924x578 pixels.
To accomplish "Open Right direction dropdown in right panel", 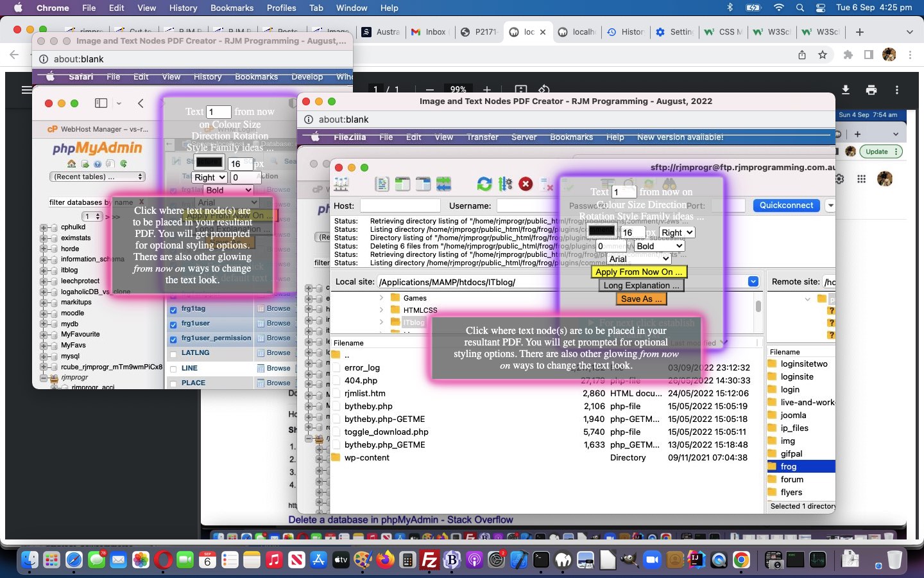I will 677,232.
